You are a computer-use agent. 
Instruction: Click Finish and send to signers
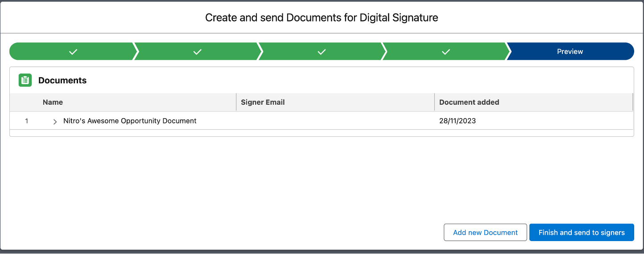[x=581, y=233]
